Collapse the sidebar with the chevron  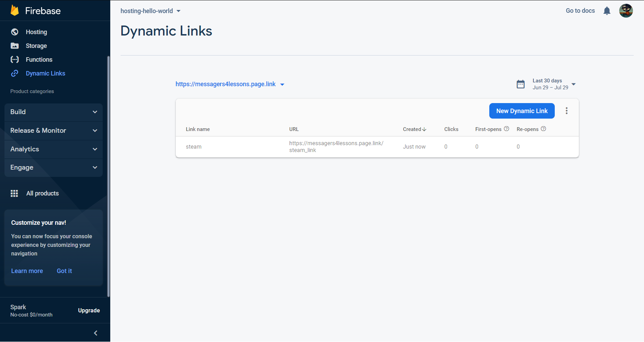[x=96, y=333]
